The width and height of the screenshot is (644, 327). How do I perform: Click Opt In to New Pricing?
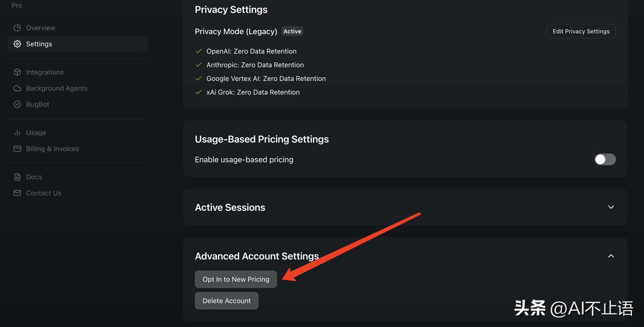point(236,279)
